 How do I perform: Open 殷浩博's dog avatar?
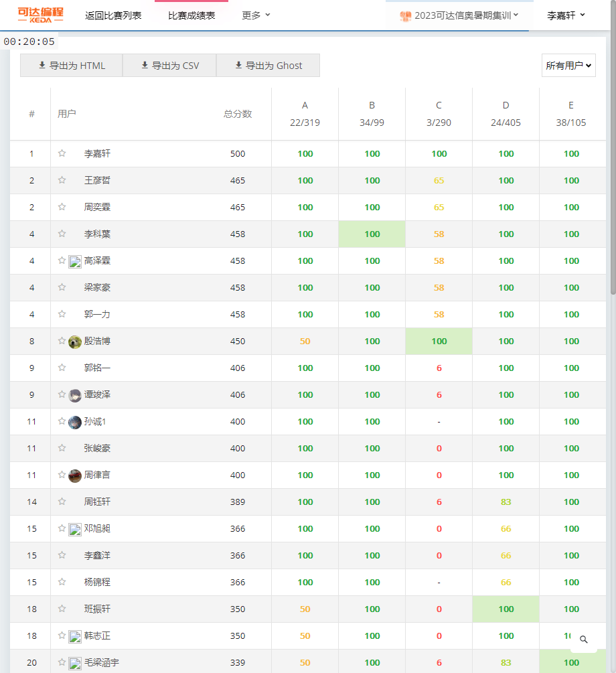[75, 342]
